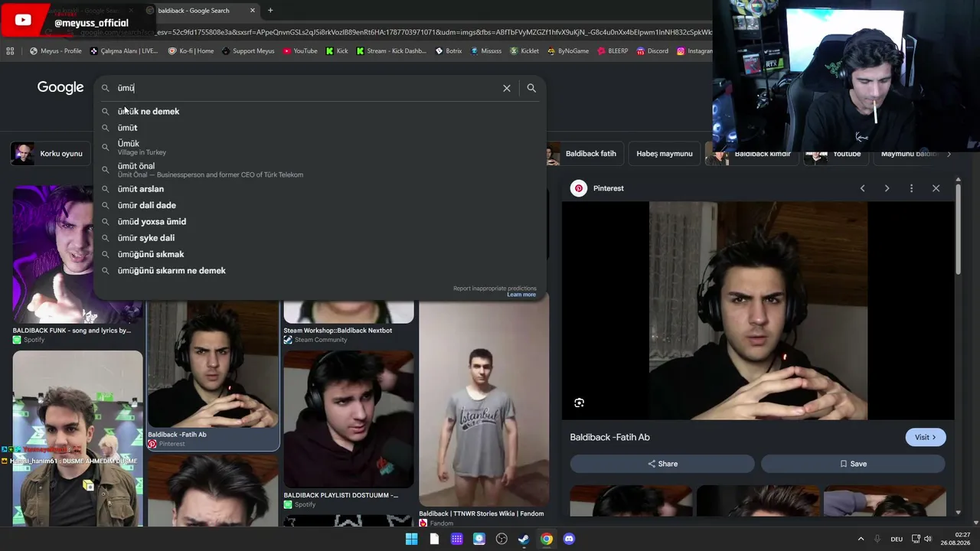Show next image in preview panel
This screenshot has width=980, height=551.
point(887,188)
